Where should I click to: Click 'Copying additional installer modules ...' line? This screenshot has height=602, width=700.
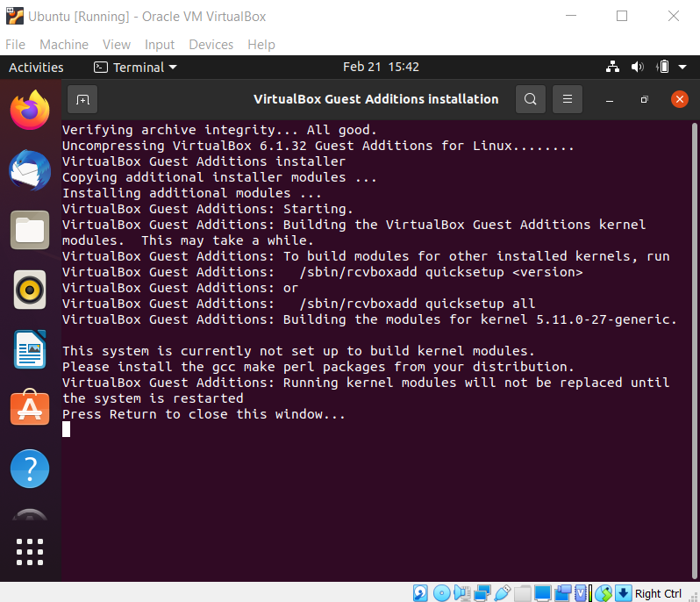(x=219, y=177)
